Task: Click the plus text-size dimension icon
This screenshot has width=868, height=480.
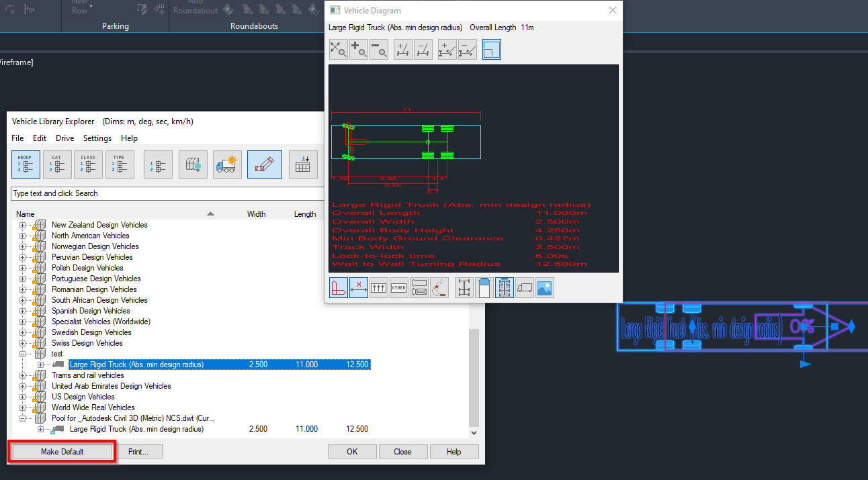Action: 447,50
